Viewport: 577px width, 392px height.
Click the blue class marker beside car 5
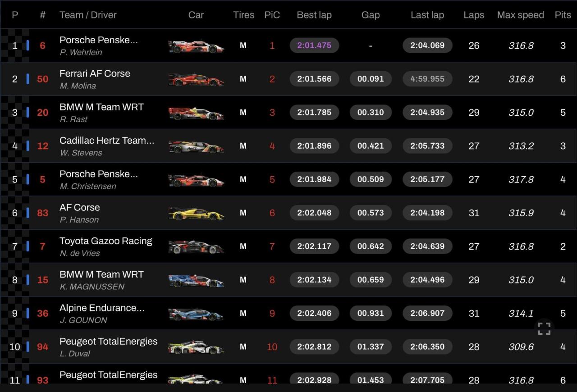[28, 179]
